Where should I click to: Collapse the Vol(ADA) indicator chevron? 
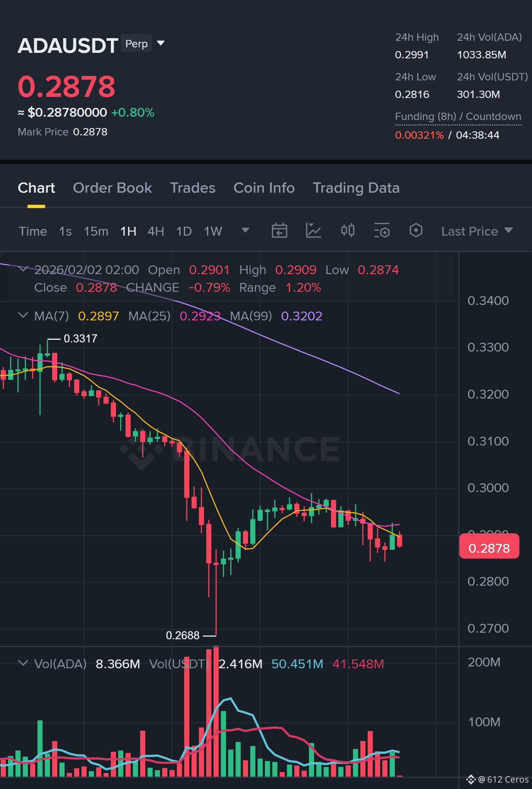[x=23, y=663]
